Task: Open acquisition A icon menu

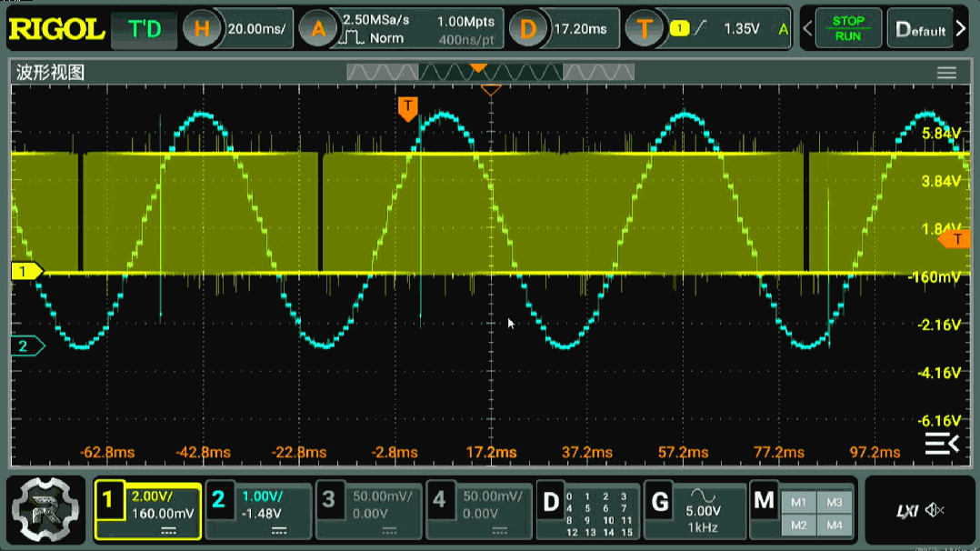Action: pos(318,29)
